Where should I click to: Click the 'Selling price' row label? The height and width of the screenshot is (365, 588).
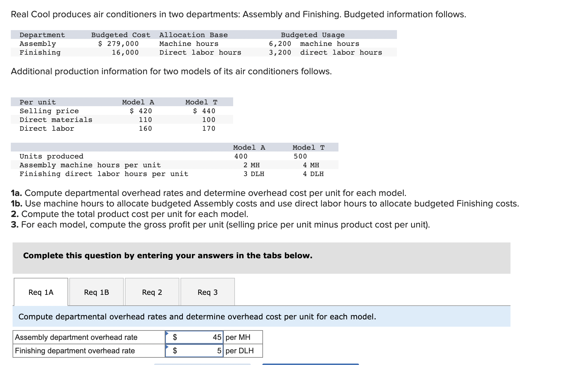click(x=49, y=111)
